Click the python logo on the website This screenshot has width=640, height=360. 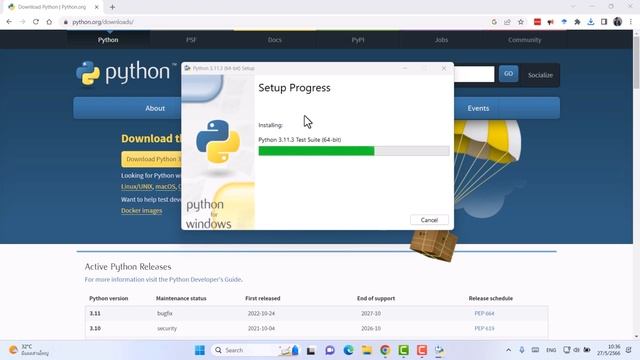pyautogui.click(x=126, y=73)
